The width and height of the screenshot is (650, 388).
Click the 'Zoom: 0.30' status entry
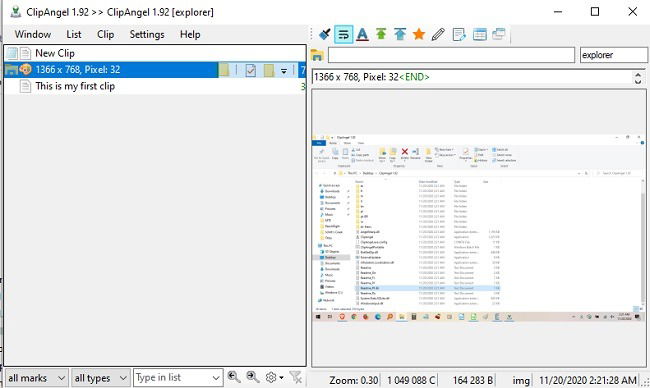(354, 380)
